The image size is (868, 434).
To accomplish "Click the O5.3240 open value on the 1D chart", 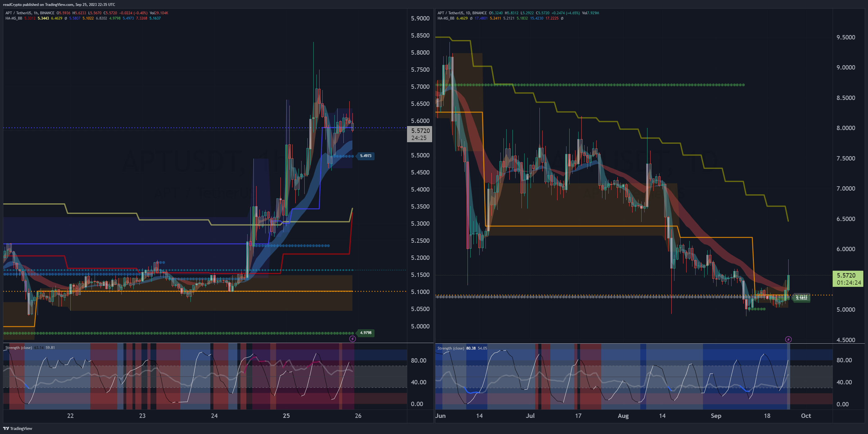I will [x=496, y=13].
